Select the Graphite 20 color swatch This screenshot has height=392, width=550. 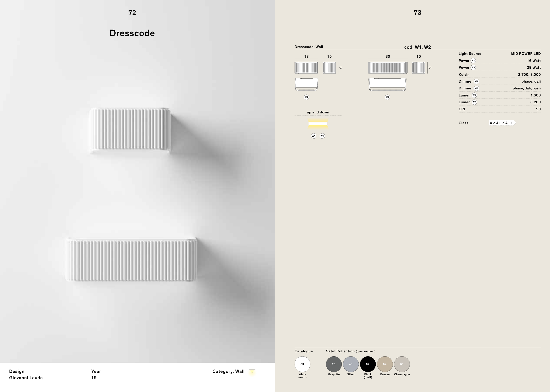pos(334,364)
